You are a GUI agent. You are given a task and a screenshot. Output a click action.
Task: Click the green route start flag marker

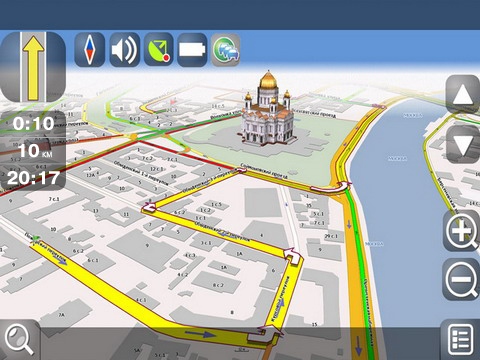click(36, 238)
